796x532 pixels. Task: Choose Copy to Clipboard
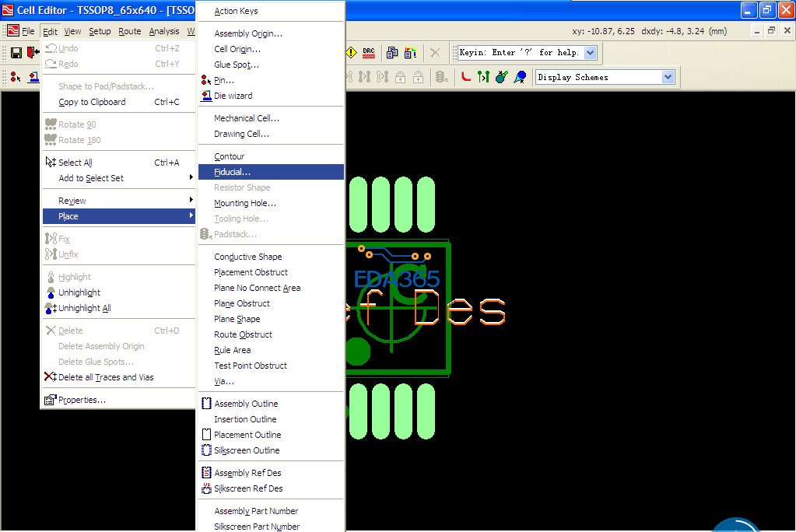point(119,102)
